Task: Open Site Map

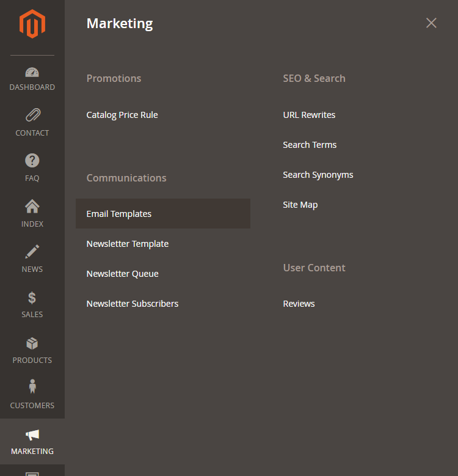Action: point(300,205)
